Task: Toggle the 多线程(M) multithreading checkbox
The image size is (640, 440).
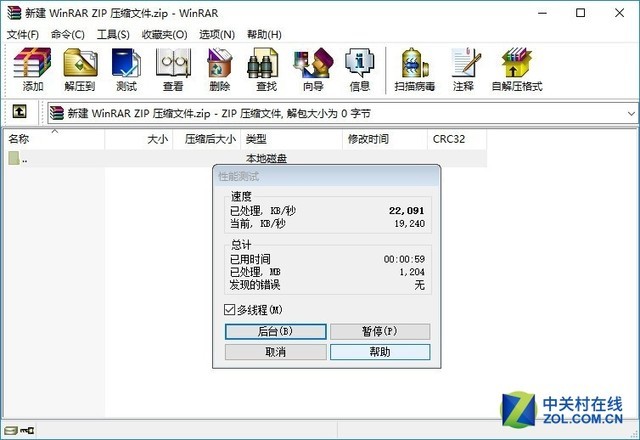Action: click(229, 310)
